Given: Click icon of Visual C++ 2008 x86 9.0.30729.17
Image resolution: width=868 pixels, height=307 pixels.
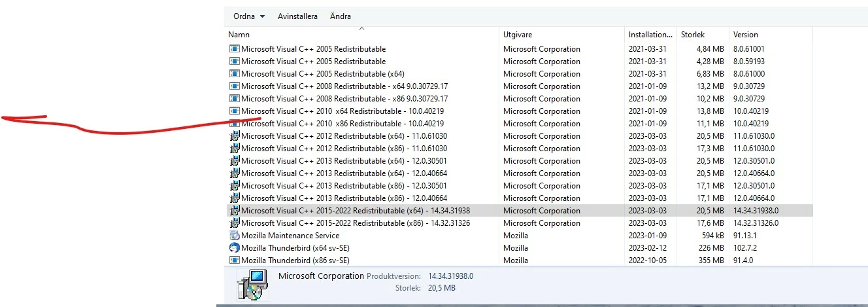Looking at the screenshot, I should pyautogui.click(x=235, y=99).
